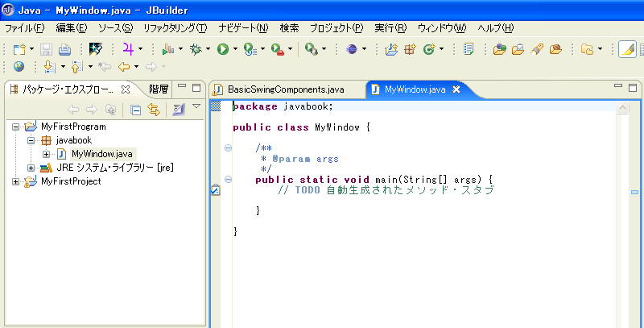Open the ファイル(F) menu
This screenshot has width=644, height=328.
click(25, 28)
